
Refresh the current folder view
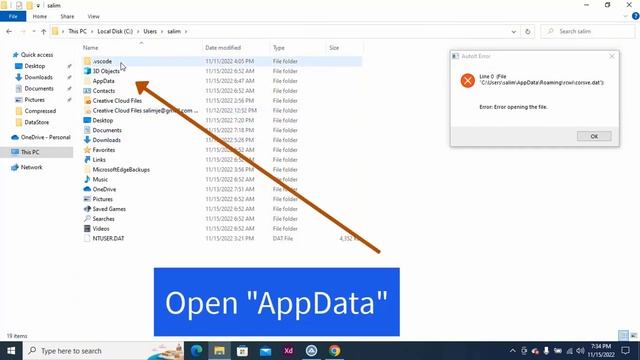pos(528,31)
